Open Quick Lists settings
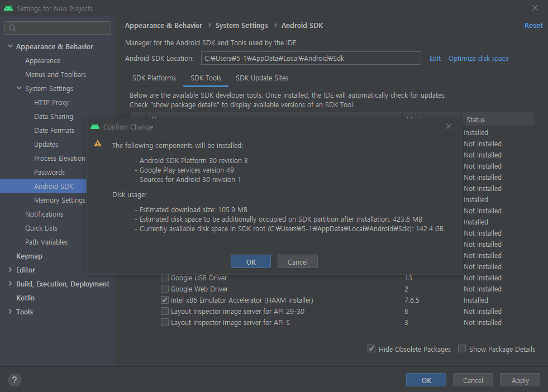The height and width of the screenshot is (392, 548). coord(41,228)
